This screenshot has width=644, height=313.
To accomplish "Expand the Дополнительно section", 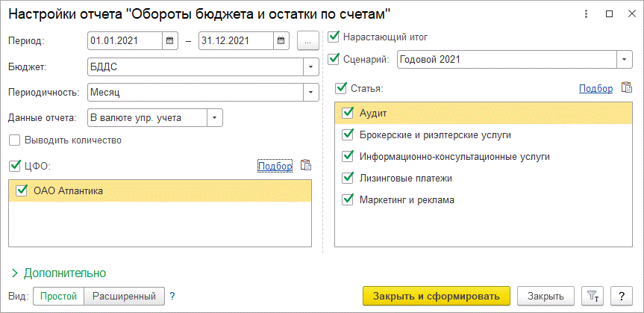I will [x=58, y=273].
